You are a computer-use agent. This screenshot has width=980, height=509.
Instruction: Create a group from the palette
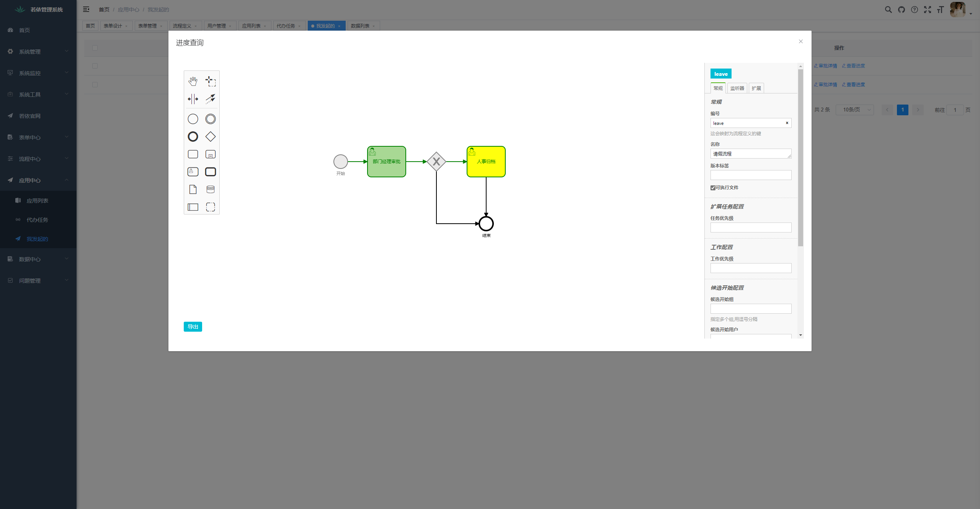[211, 207]
